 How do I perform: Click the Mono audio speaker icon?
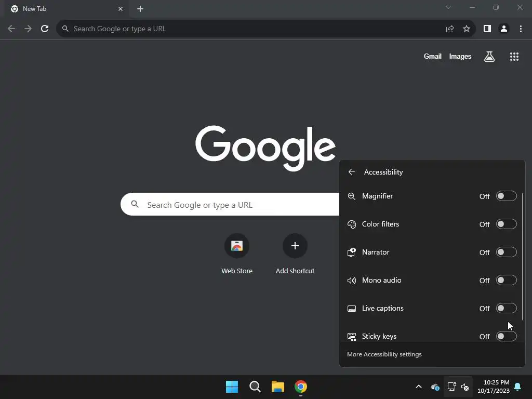[x=352, y=280]
